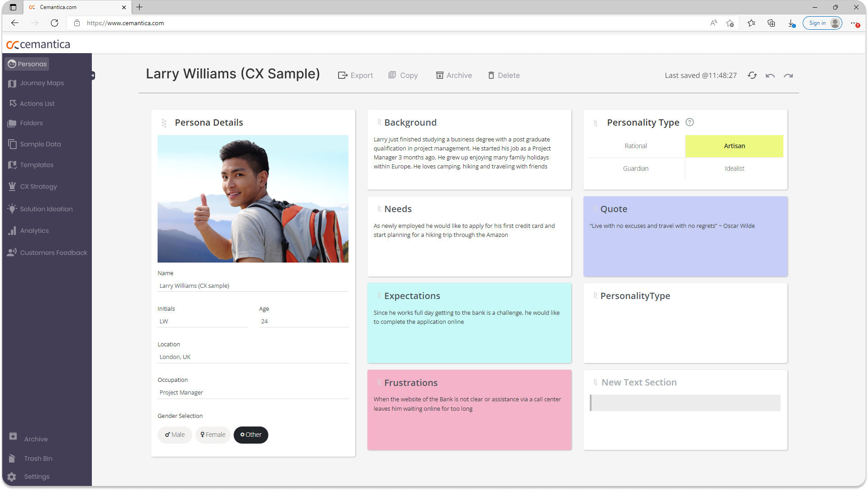Select Guardian personality type
The width and height of the screenshot is (868, 490).
coord(636,168)
